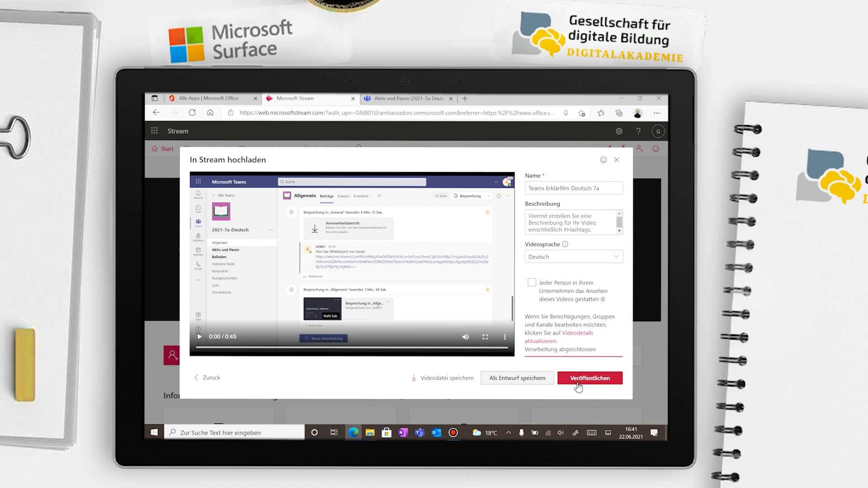The height and width of the screenshot is (488, 868).
Task: Open the Videodetails aktualisieren link
Action: (559, 337)
